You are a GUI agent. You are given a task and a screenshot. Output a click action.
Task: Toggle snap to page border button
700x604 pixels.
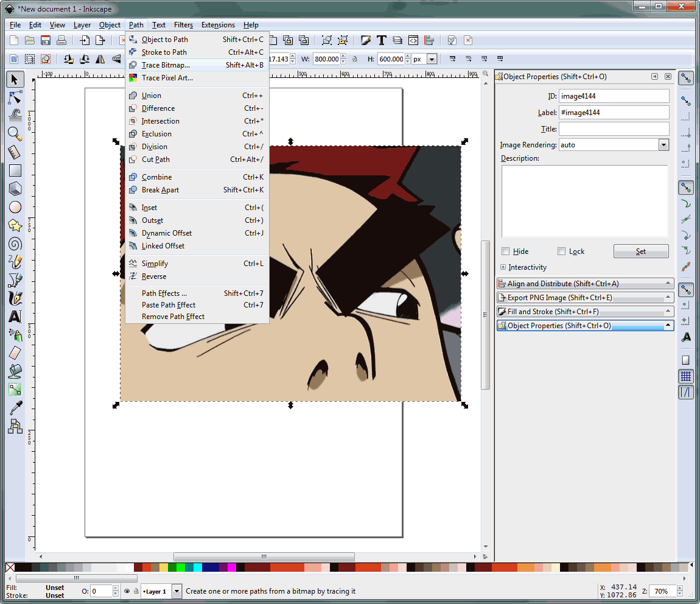[x=686, y=360]
